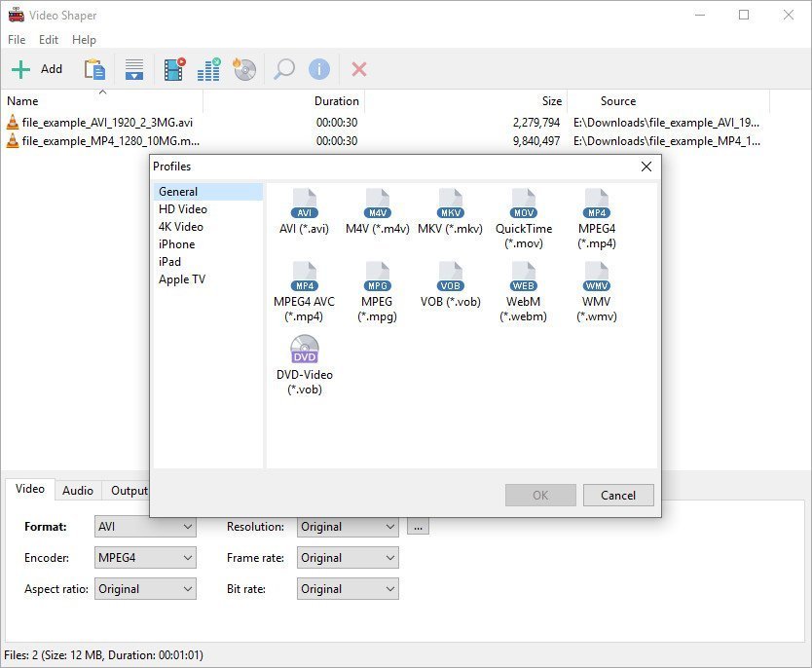Click the blue info toolbar icon
812x668 pixels.
(x=319, y=69)
